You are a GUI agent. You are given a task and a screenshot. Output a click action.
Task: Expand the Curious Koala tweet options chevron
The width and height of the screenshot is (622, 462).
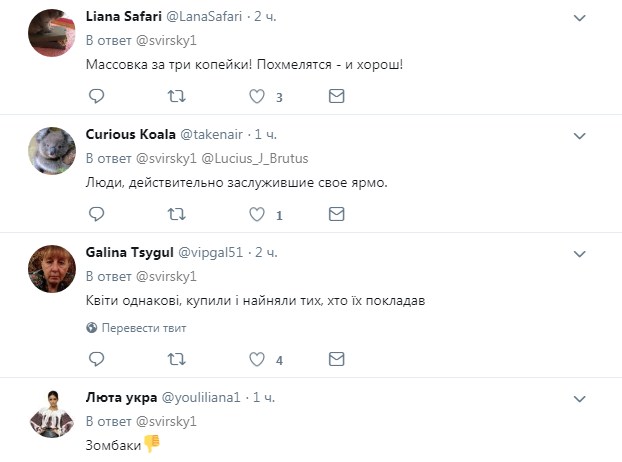tap(579, 134)
